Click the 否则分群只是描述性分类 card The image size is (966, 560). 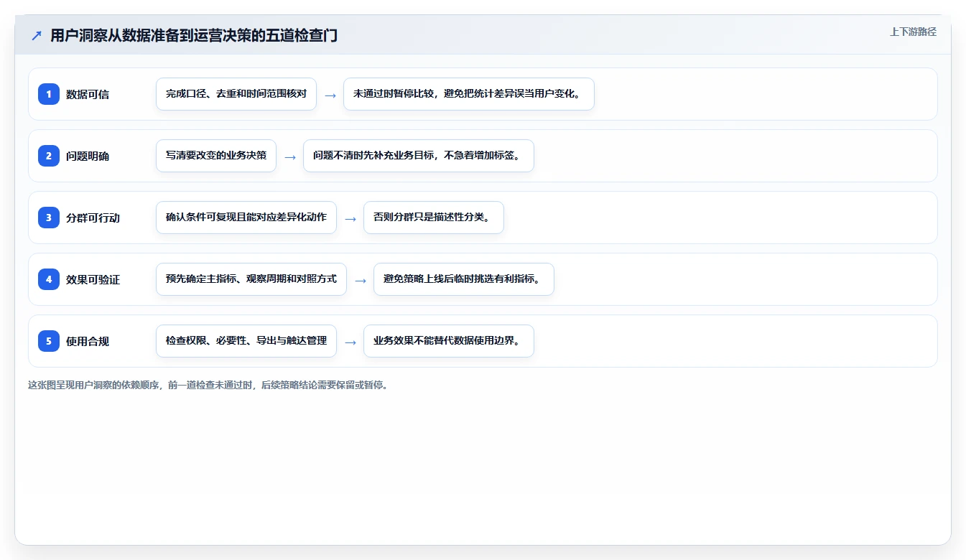434,218
